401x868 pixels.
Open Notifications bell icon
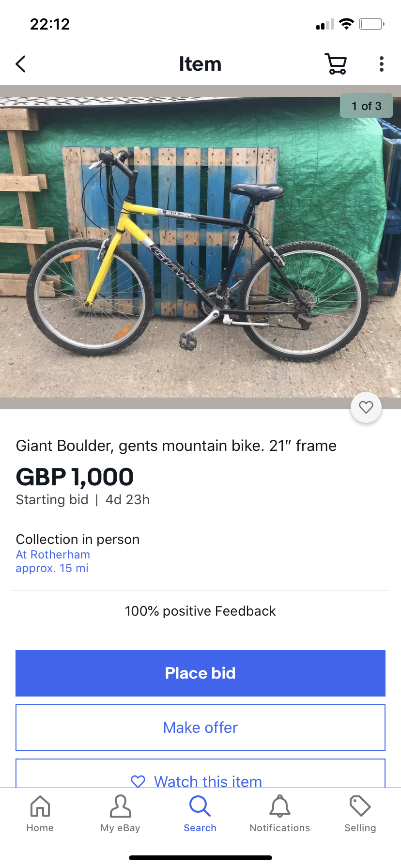click(280, 806)
